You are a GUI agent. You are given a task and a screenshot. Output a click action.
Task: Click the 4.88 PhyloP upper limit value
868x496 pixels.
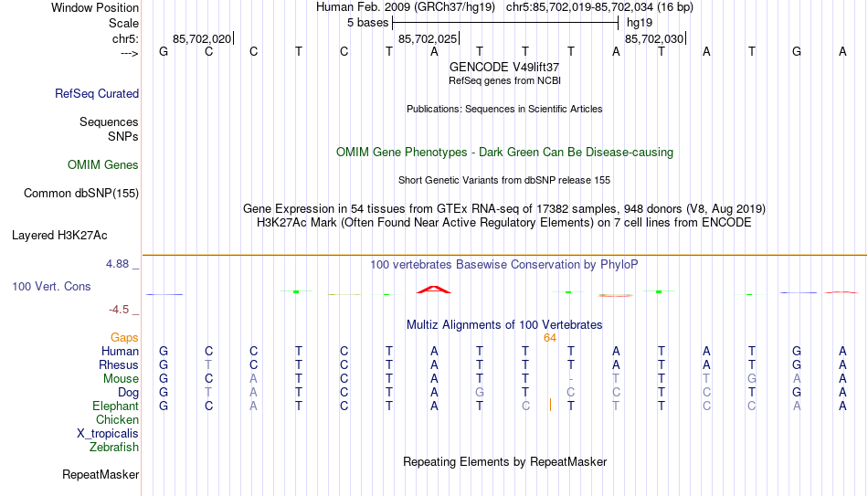[x=117, y=264]
